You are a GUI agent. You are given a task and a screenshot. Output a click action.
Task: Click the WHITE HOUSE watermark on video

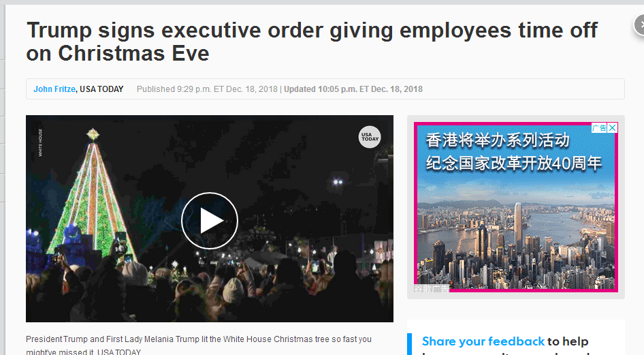click(x=40, y=142)
